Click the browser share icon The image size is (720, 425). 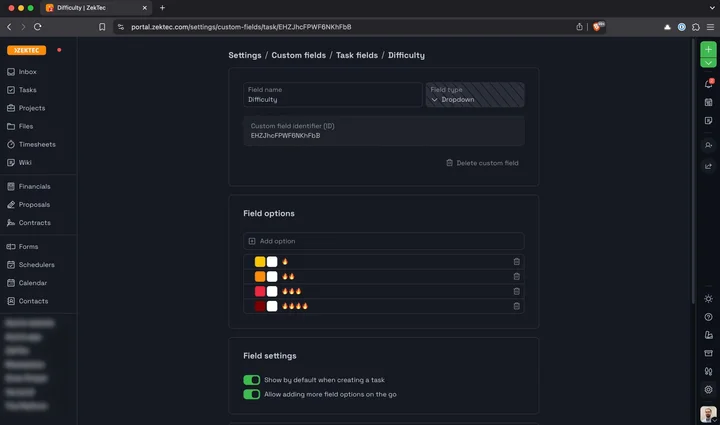pos(579,27)
